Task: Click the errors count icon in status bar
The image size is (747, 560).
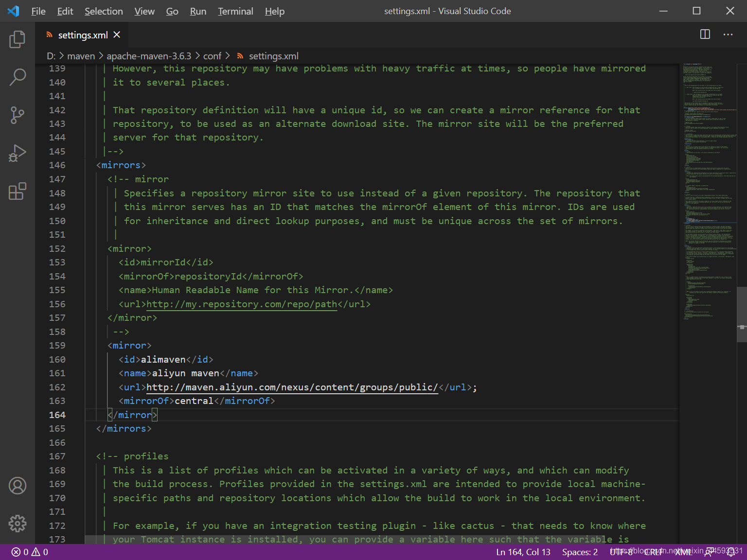Action: (16, 552)
